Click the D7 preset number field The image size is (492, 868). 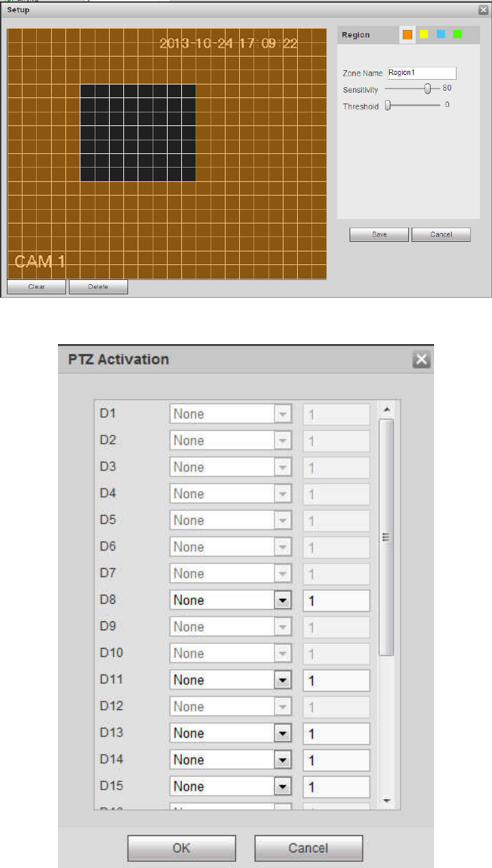point(337,574)
